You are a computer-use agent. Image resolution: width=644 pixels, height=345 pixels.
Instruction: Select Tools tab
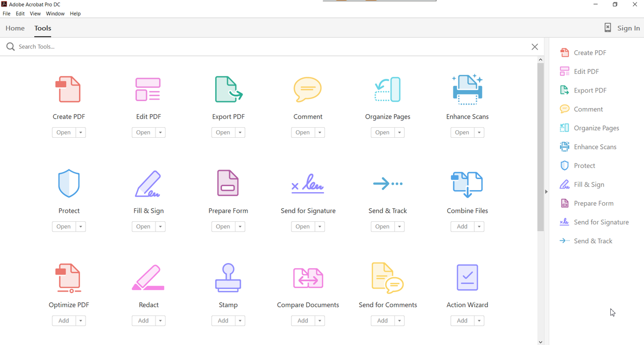coord(43,28)
